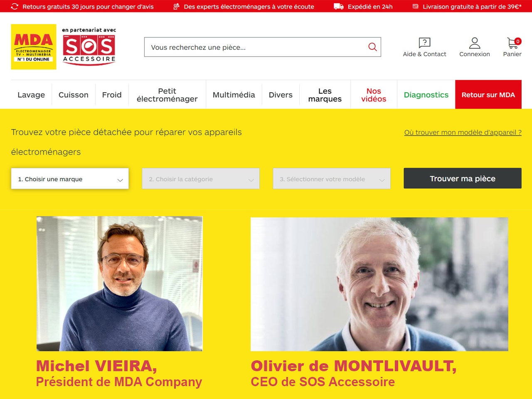Click the magnifying glass search icon
The height and width of the screenshot is (399, 532).
[x=372, y=47]
